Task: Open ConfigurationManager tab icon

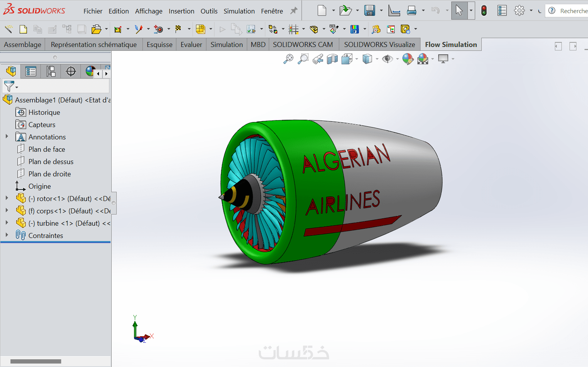Action: click(x=51, y=71)
